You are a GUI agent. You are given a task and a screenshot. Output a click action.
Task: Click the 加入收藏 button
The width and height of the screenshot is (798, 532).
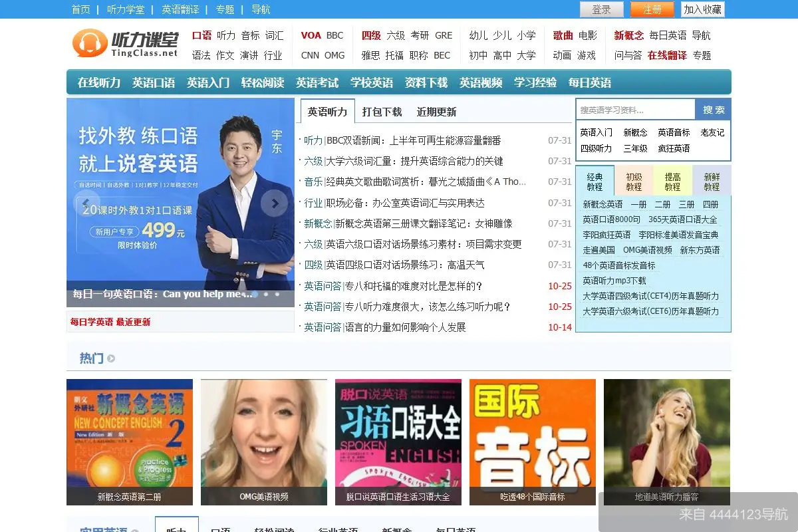tap(702, 9)
